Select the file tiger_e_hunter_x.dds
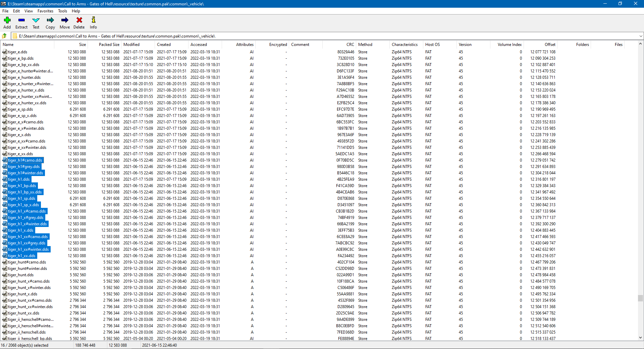The image size is (644, 349). [x=26, y=90]
